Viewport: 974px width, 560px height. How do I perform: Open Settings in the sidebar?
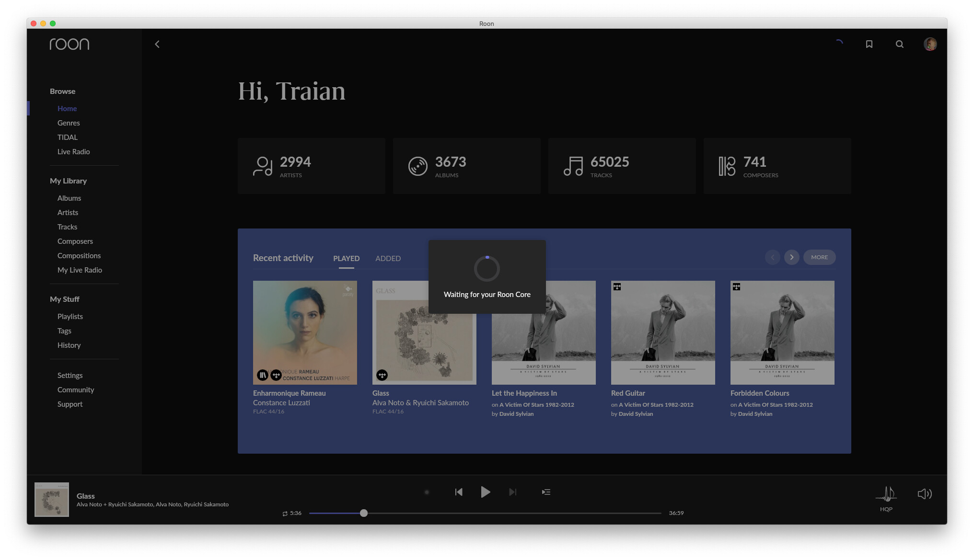point(70,375)
